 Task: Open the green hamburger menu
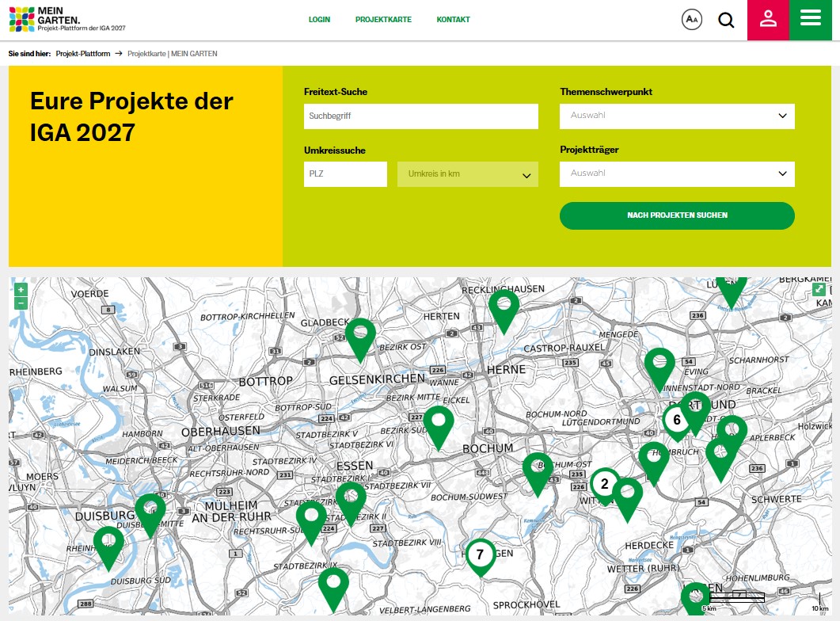pos(810,20)
